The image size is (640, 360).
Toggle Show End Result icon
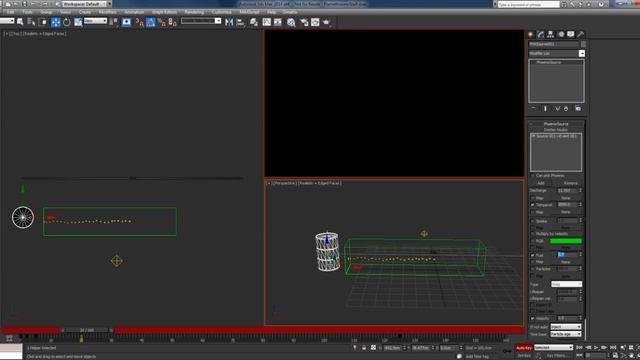pos(546,108)
